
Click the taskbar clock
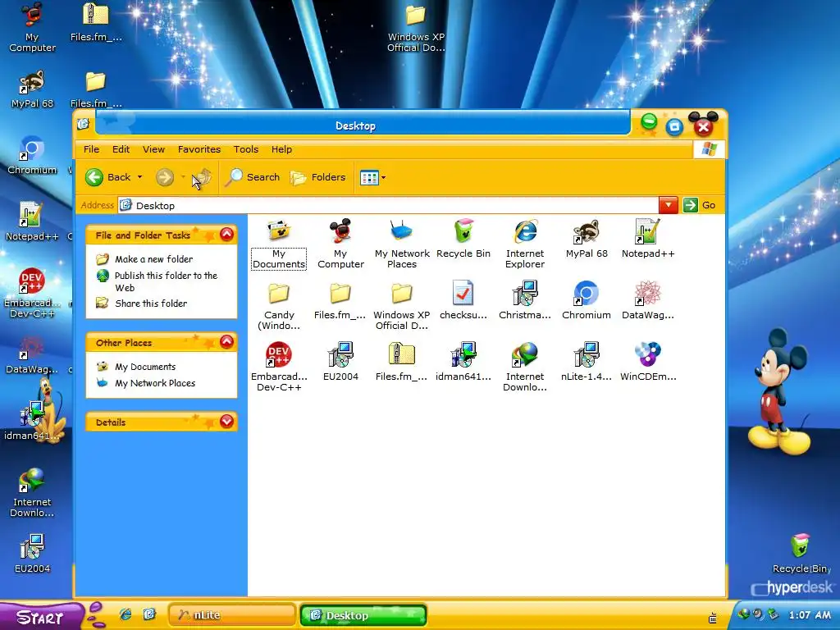tap(810, 615)
